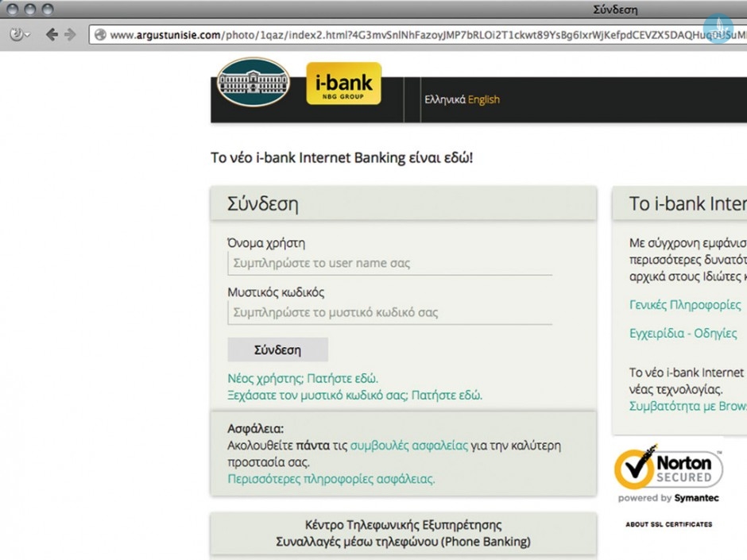747x560 pixels.
Task: Open the Νέος χρήστης; Πατήστε εδώ link
Action: point(303,379)
